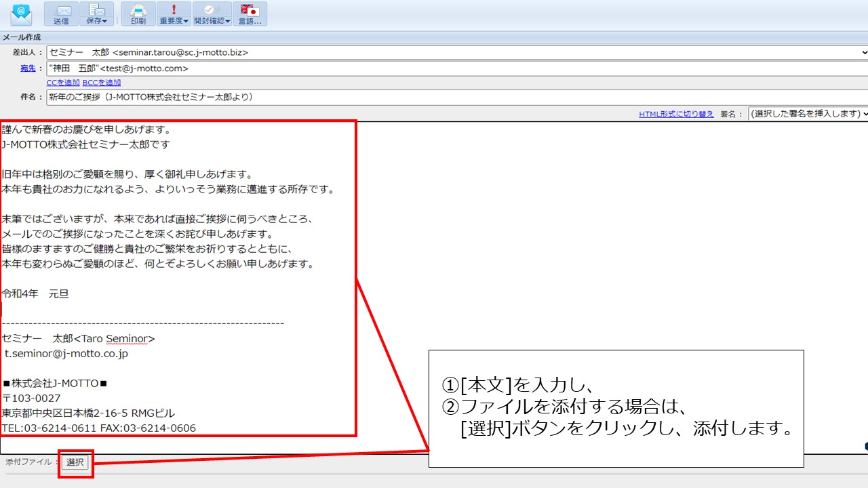Open the 開封確認 read-receipt dropdown
Screen dimensions: 868x488
[212, 14]
